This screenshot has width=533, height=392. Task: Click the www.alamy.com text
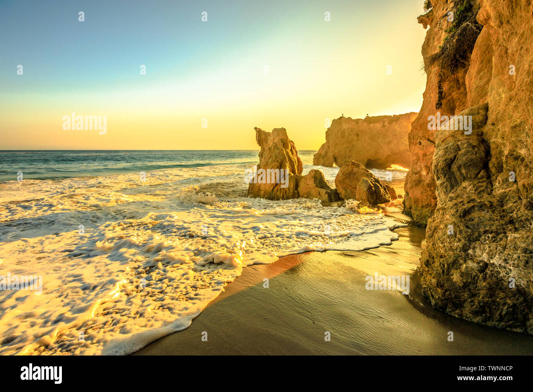tap(485, 379)
